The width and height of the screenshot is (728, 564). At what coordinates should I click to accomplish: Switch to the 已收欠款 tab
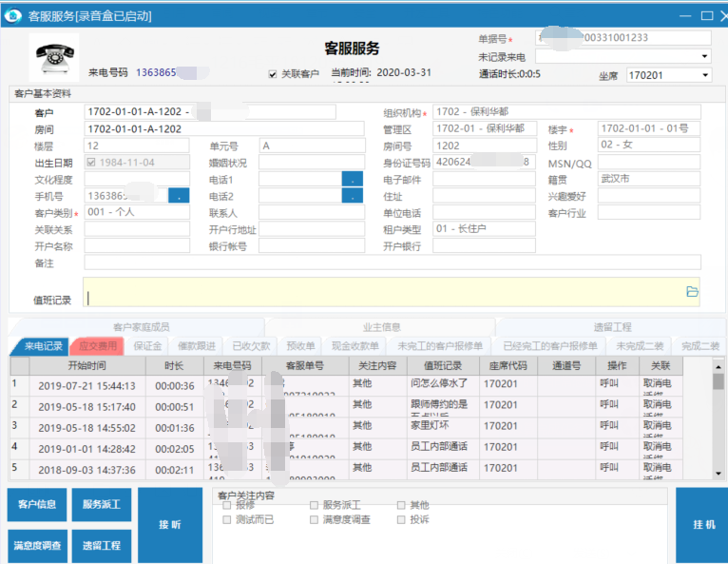(x=251, y=346)
